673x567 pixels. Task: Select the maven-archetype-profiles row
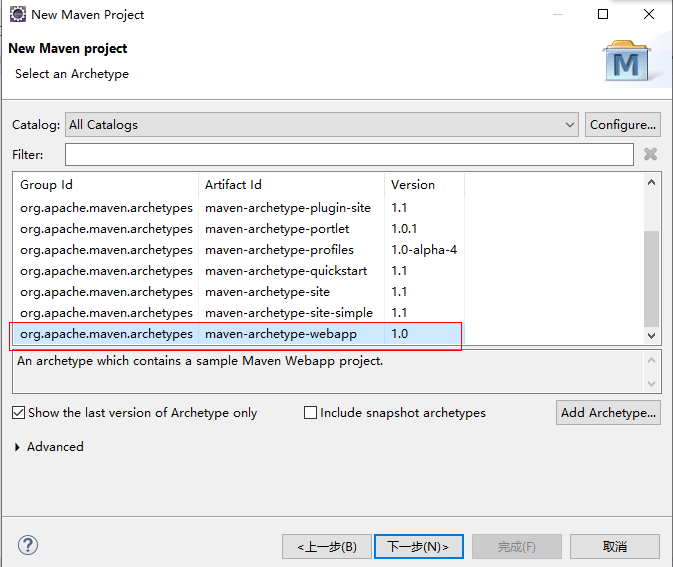(x=239, y=250)
